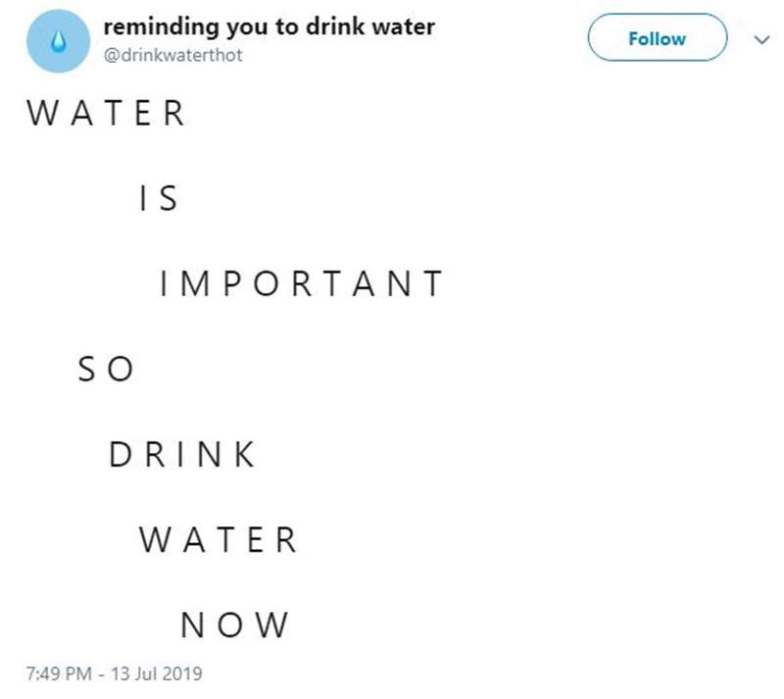Open the tweet options chevron menu
Viewport: 784px width, 699px height.
pyautogui.click(x=758, y=40)
